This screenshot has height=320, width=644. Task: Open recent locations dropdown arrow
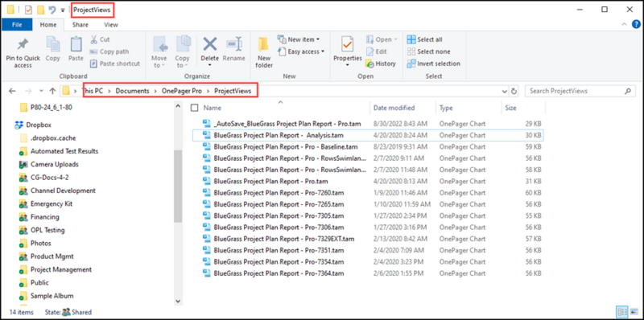point(41,91)
